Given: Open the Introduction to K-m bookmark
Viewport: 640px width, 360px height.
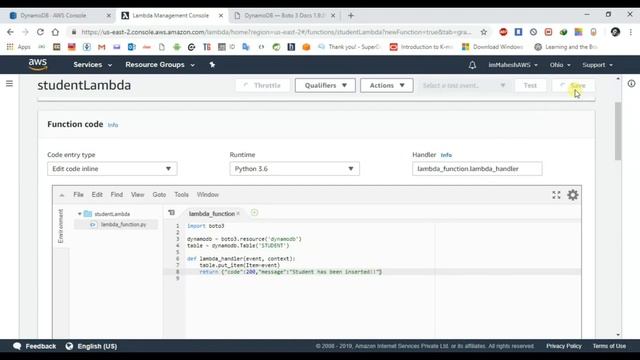Looking at the screenshot, I should 422,47.
